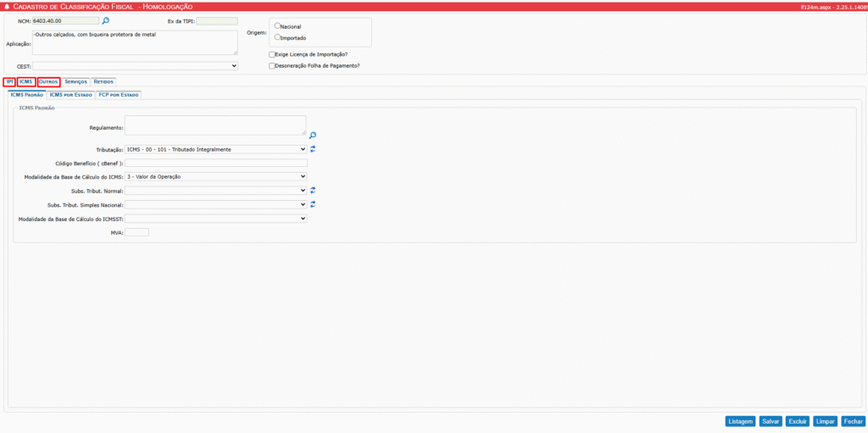
Task: Expand Modalidade da Base de Cálculo do ICMS
Action: pyautogui.click(x=215, y=176)
